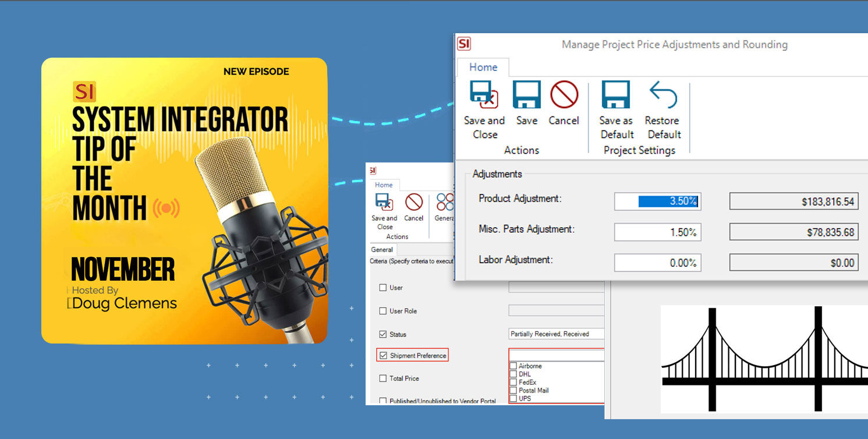Click the $183,816.54 product amount field
Viewport: 868px width, 439px height.
[x=794, y=201]
